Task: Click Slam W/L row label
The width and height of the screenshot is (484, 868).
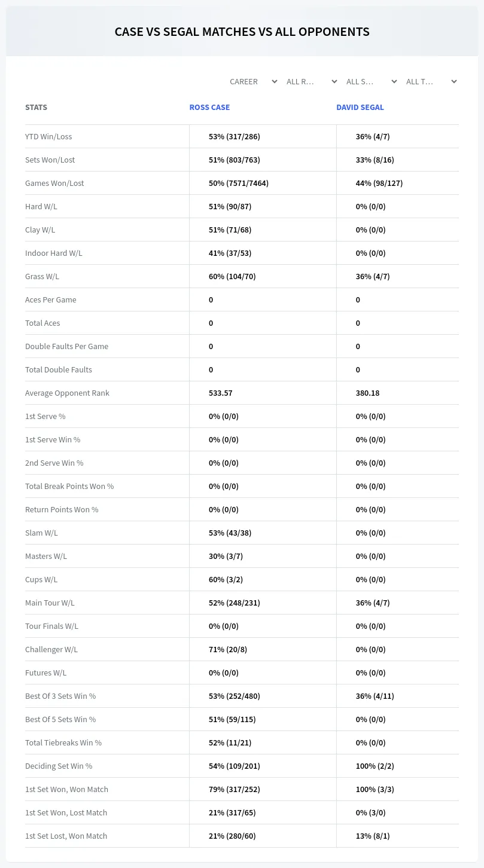Action: pos(41,533)
